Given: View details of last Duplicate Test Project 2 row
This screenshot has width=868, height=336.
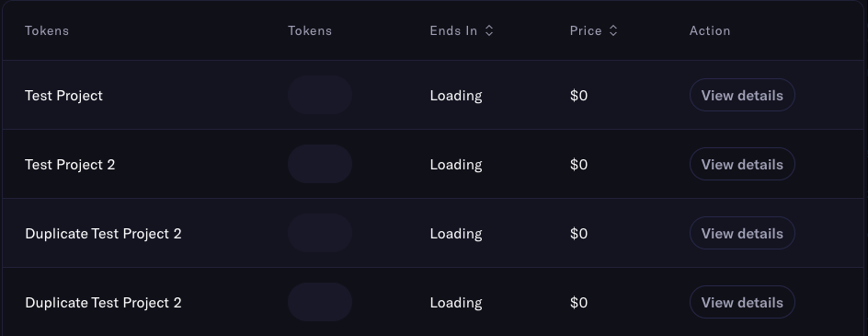Looking at the screenshot, I should click(x=742, y=302).
